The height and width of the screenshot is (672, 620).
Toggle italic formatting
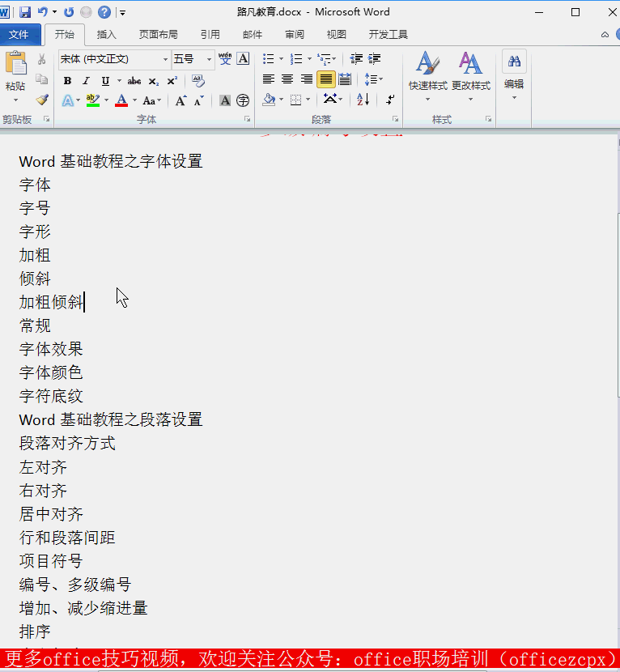pyautogui.click(x=86, y=81)
